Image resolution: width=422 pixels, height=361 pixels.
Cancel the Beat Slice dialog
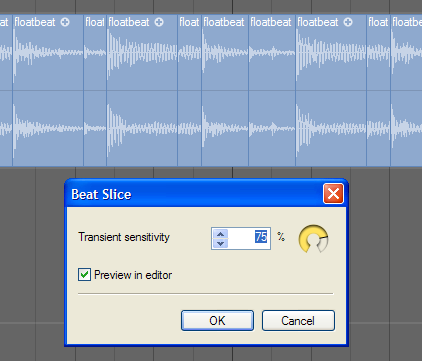298,321
